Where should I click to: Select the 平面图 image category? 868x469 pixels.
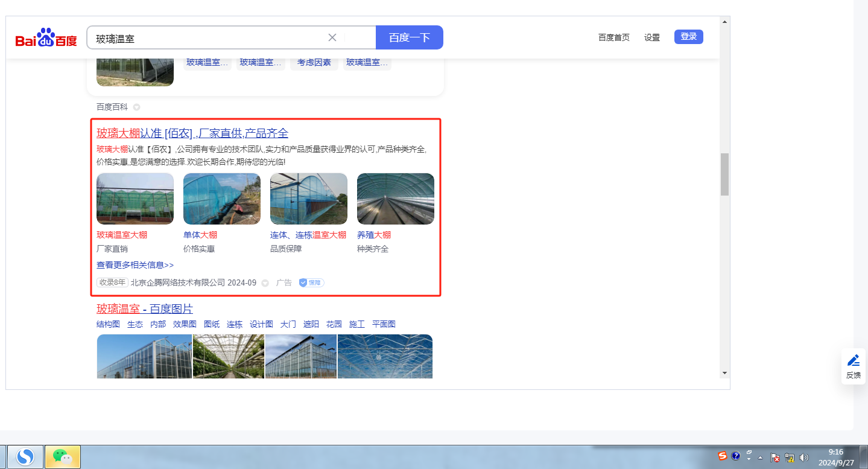(x=384, y=324)
